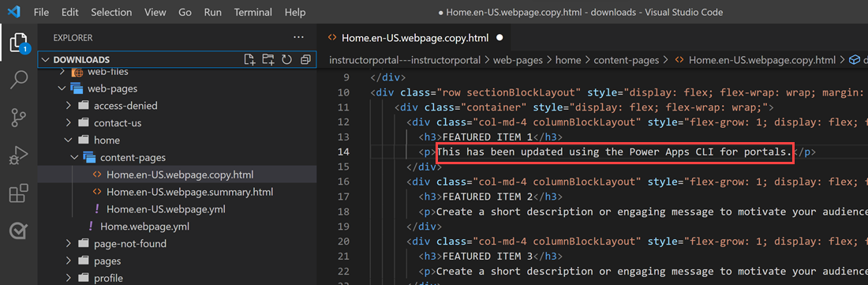The height and width of the screenshot is (285, 868).
Task: Open the Extensions view
Action: coord(18,193)
